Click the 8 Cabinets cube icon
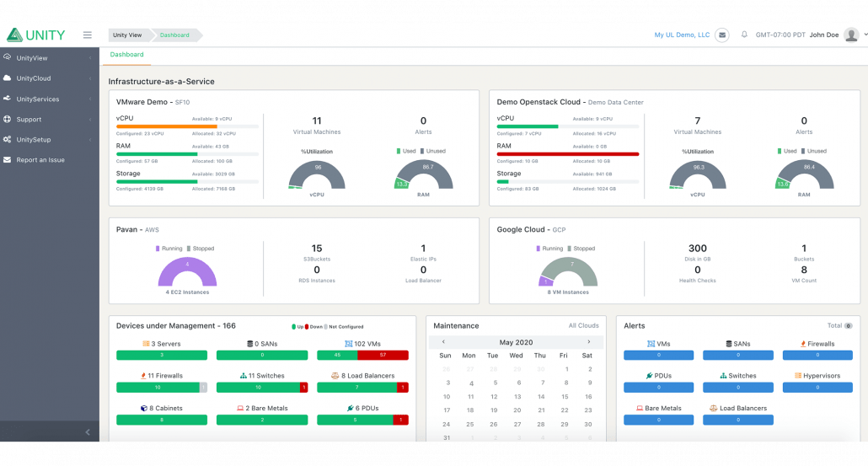This screenshot has height=466, width=868. point(144,409)
